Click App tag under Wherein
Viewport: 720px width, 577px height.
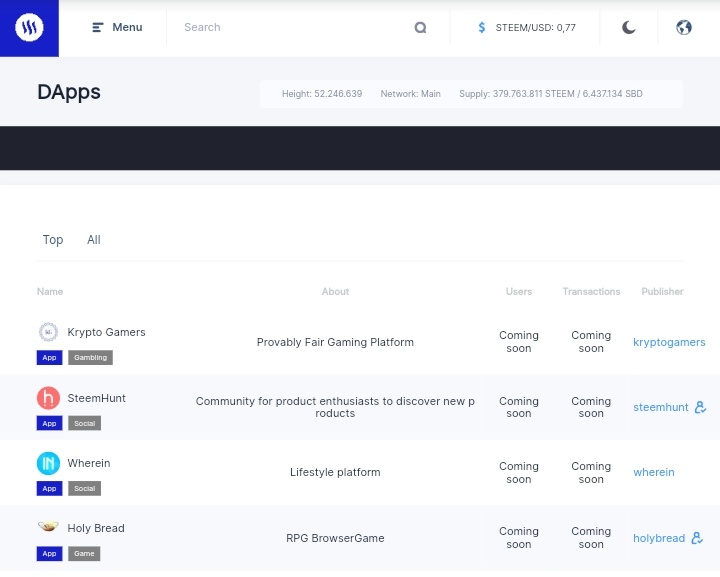pos(49,488)
